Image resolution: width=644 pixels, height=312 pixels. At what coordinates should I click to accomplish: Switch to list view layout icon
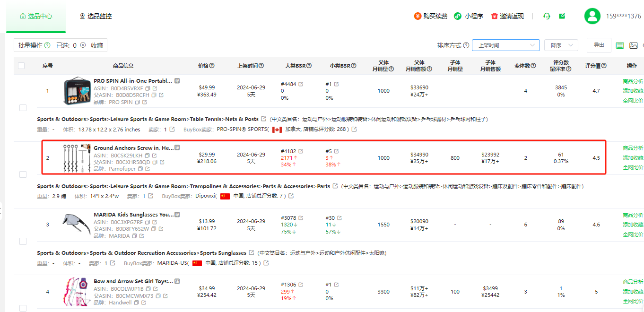tap(620, 45)
